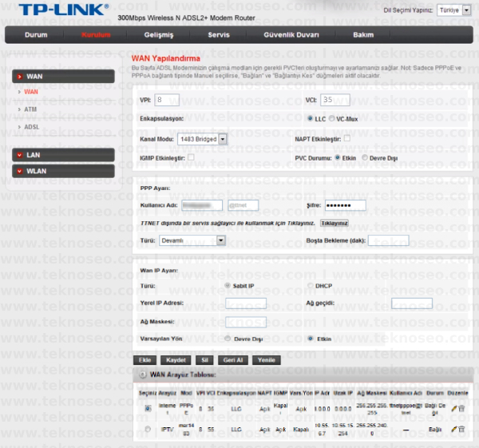Image resolution: width=479 pixels, height=448 pixels.
Task: Click the Sil button
Action: tap(204, 360)
